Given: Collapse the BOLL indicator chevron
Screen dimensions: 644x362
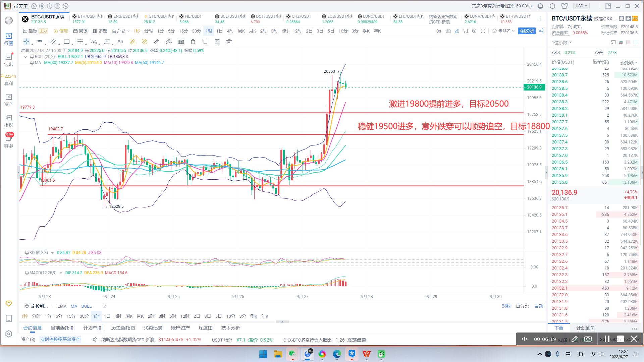Looking at the screenshot, I should click(x=25, y=57).
